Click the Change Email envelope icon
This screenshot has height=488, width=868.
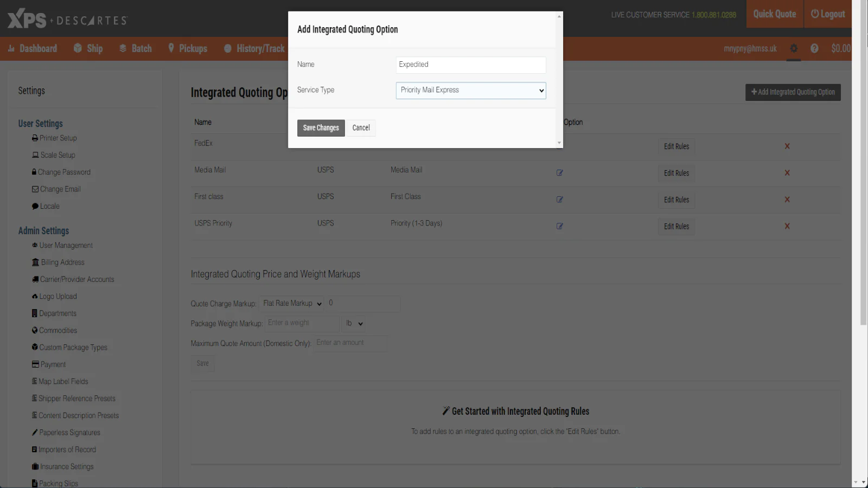pyautogui.click(x=35, y=189)
